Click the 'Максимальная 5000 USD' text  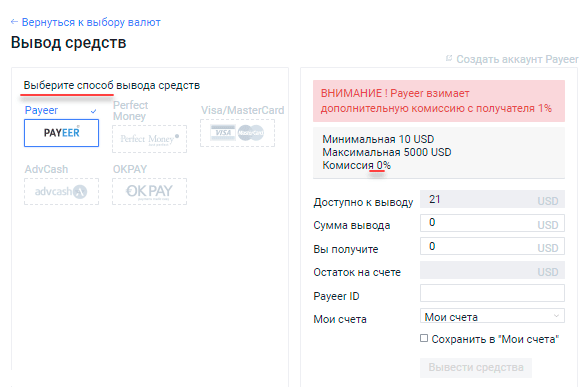[387, 152]
